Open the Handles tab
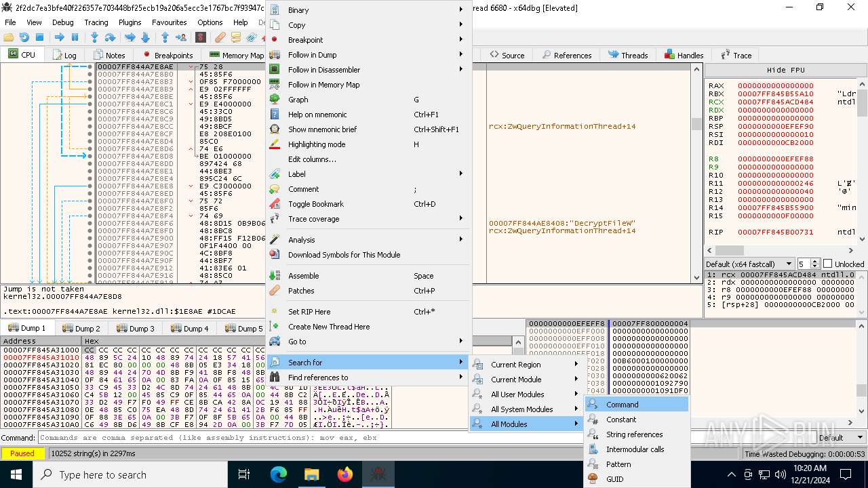Screen dimensions: 868x488 click(x=684, y=55)
